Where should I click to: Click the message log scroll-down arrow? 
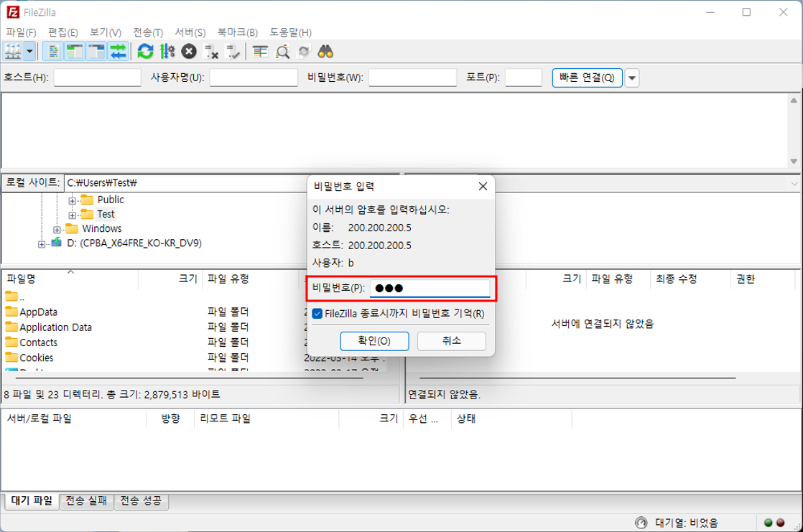pos(794,162)
